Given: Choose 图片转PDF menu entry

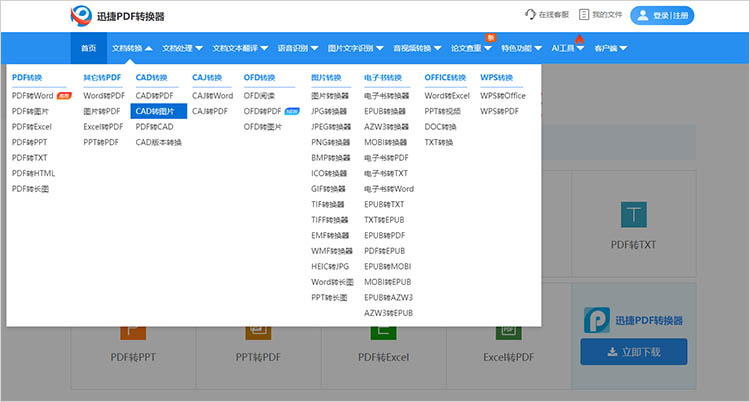Looking at the screenshot, I should pyautogui.click(x=101, y=111).
